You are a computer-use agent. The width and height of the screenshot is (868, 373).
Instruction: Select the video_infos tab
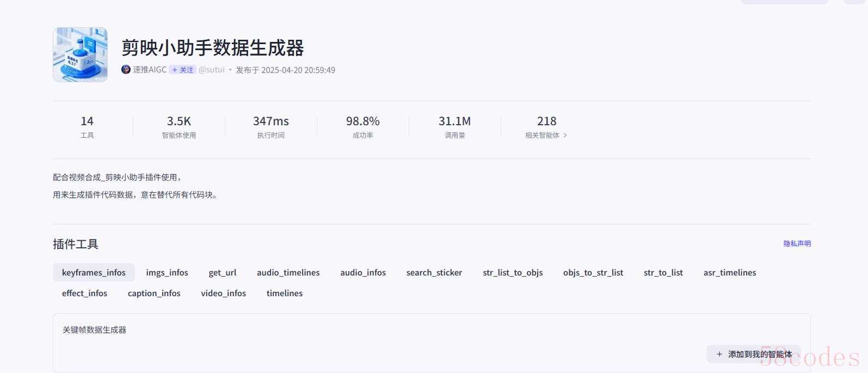pos(223,293)
